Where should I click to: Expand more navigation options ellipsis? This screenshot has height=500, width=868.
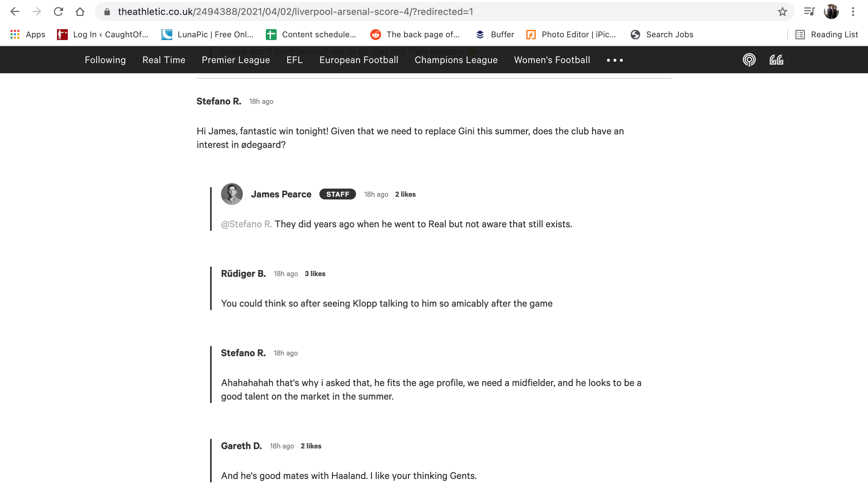point(615,60)
